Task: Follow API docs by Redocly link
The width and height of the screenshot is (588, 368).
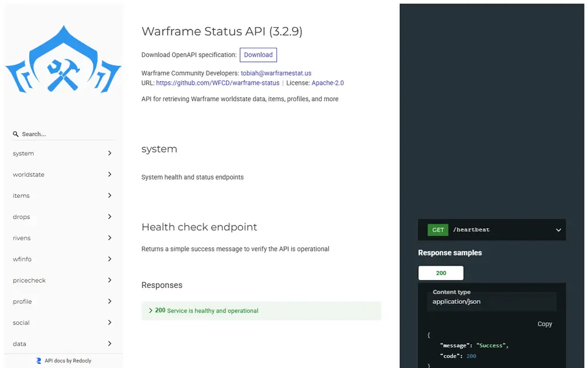Action: coord(68,360)
